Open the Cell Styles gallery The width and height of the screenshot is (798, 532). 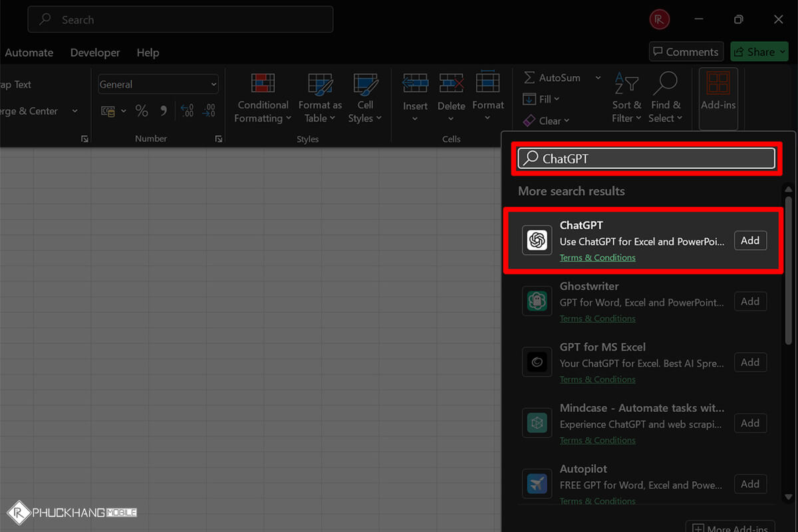365,99
